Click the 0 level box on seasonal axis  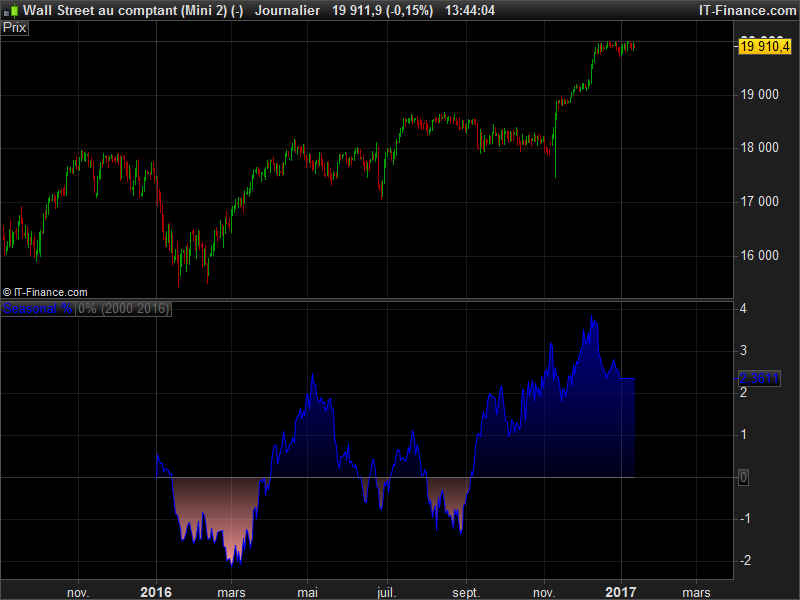click(743, 478)
